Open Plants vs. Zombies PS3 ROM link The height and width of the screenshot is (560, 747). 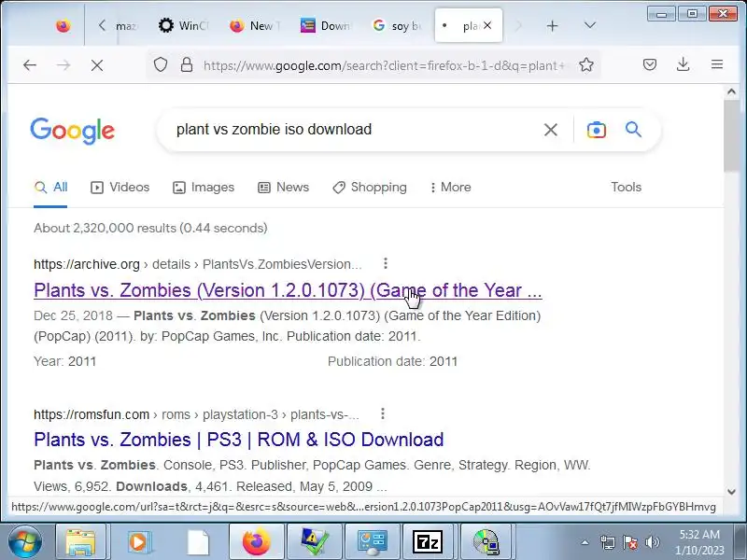point(239,440)
